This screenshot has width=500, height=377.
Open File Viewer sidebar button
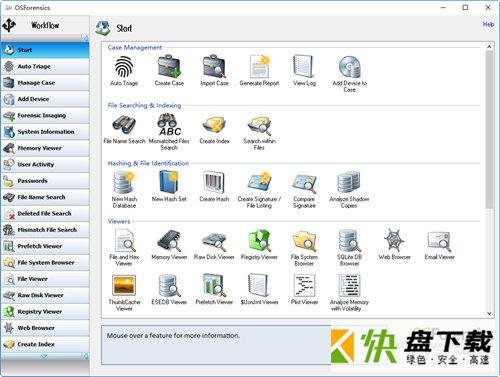point(45,279)
